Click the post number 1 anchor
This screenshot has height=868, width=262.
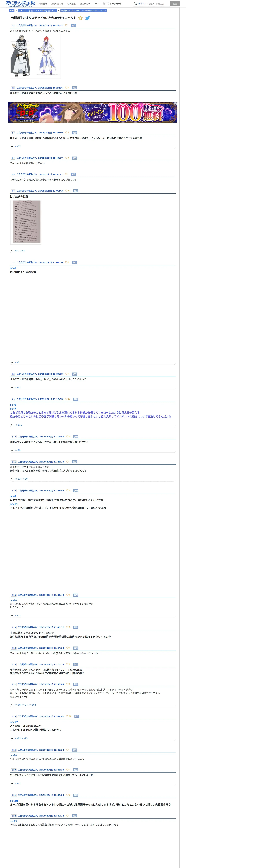coord(13,25)
